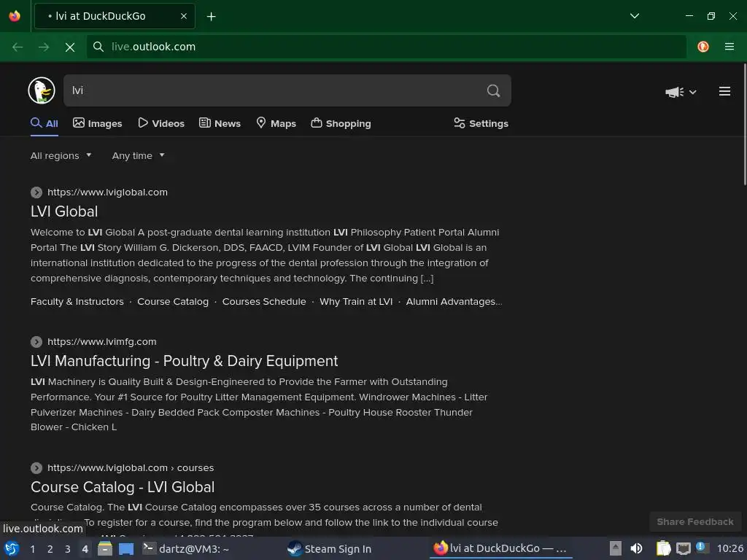Screen dimensions: 747x560
Task: Open Course Catalog sitelink
Action: (x=173, y=301)
